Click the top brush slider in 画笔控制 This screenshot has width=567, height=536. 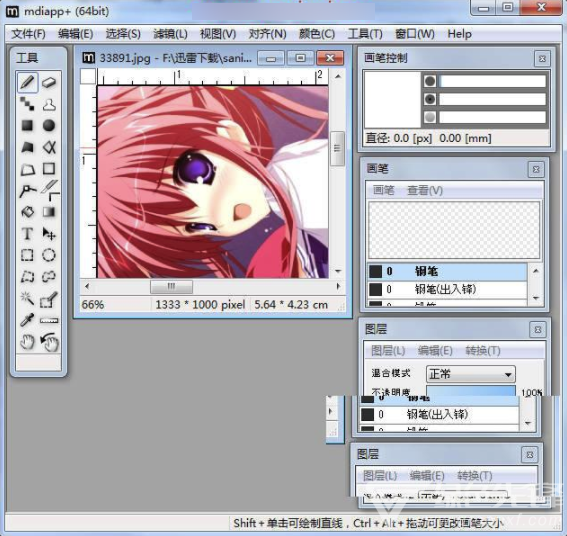tap(492, 81)
